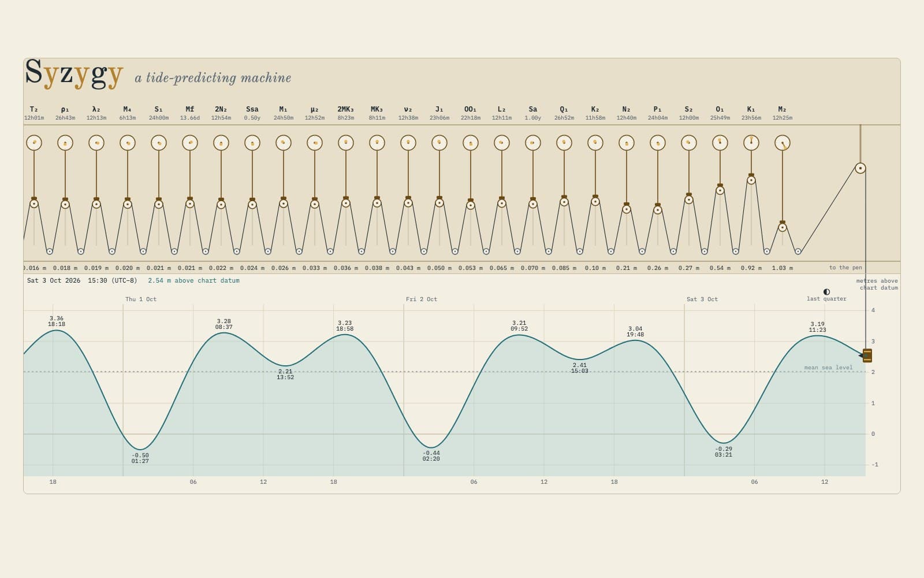This screenshot has width=924, height=578.
Task: Click the S₂ constituent crank dial
Action: point(689,143)
